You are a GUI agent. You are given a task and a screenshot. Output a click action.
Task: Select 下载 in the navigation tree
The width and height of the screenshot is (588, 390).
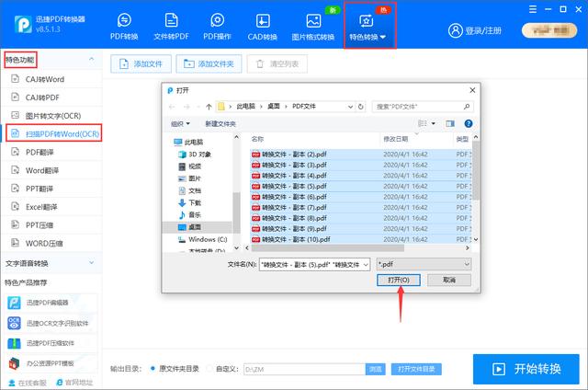[190, 202]
